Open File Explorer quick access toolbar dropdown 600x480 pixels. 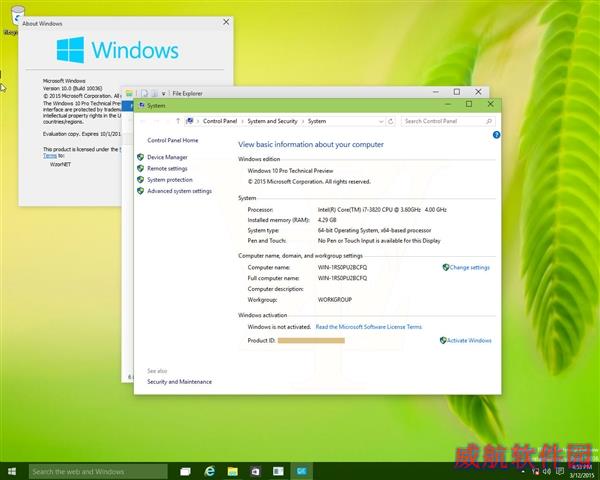click(163, 93)
